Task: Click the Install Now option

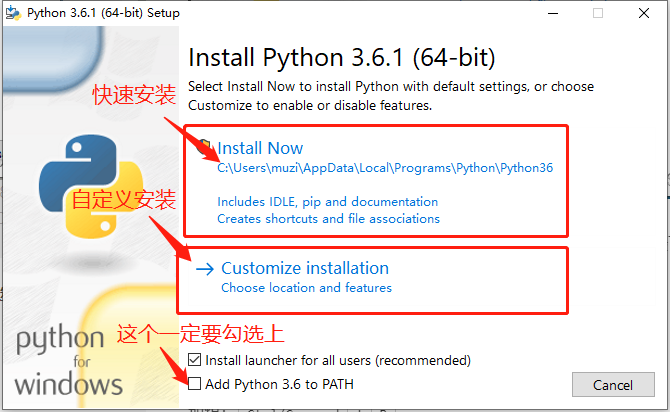Action: point(260,148)
